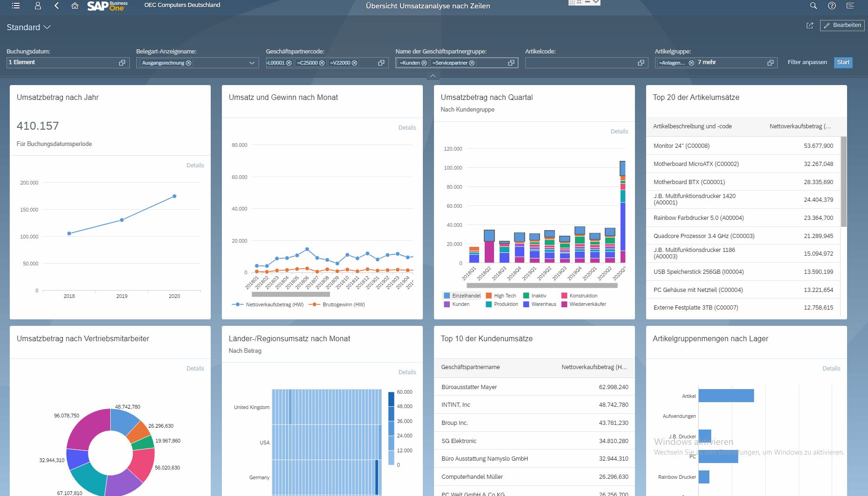868x496 pixels.
Task: Click the Start filter button
Action: pyautogui.click(x=843, y=62)
